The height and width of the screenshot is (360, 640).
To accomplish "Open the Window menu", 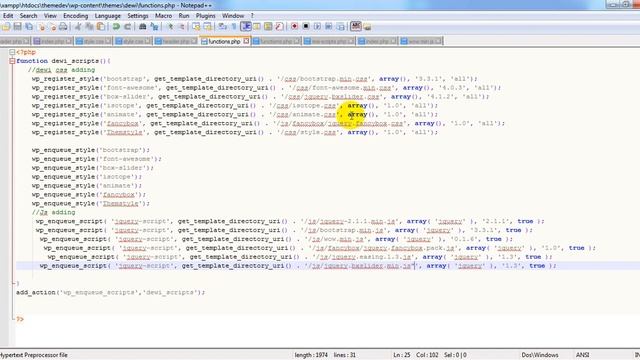I will 233,16.
